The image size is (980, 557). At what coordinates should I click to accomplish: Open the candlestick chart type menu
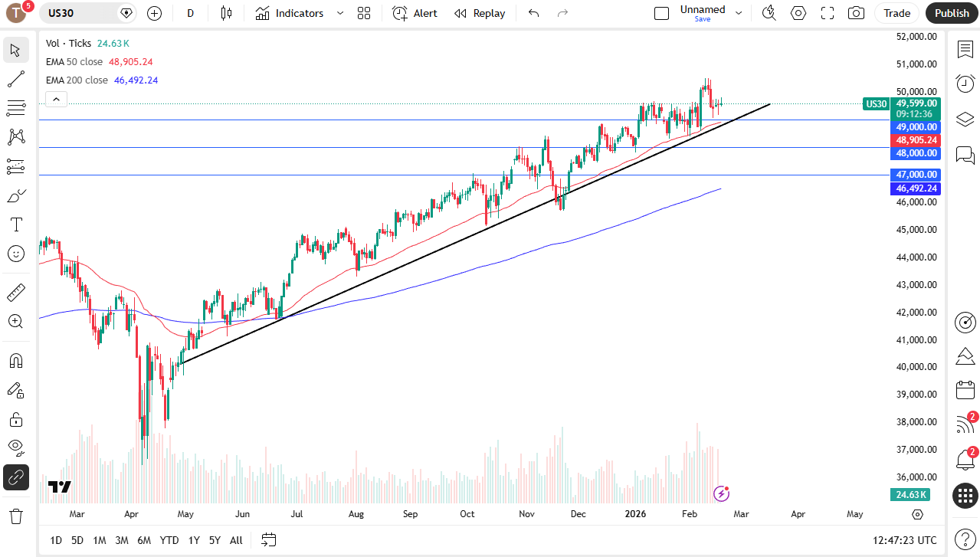point(225,13)
